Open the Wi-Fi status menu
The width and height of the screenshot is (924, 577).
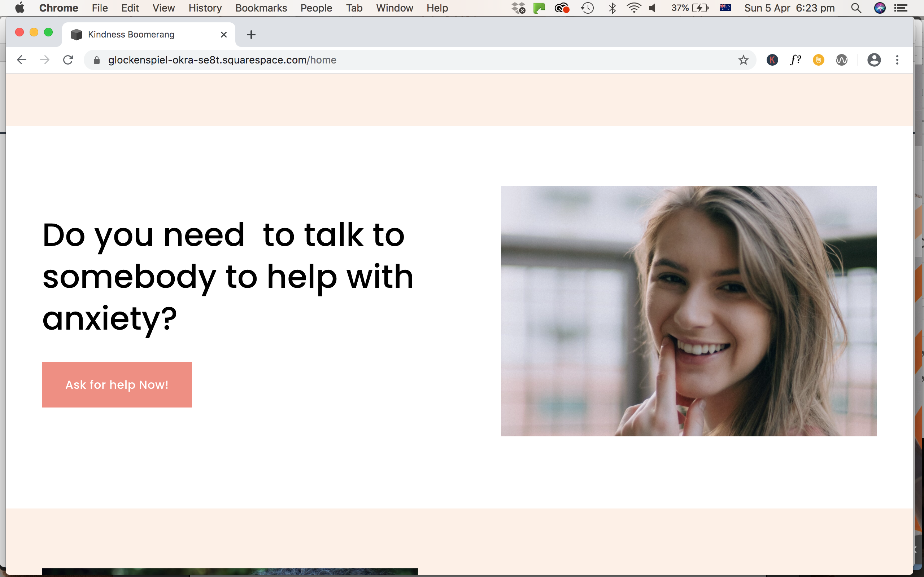634,8
